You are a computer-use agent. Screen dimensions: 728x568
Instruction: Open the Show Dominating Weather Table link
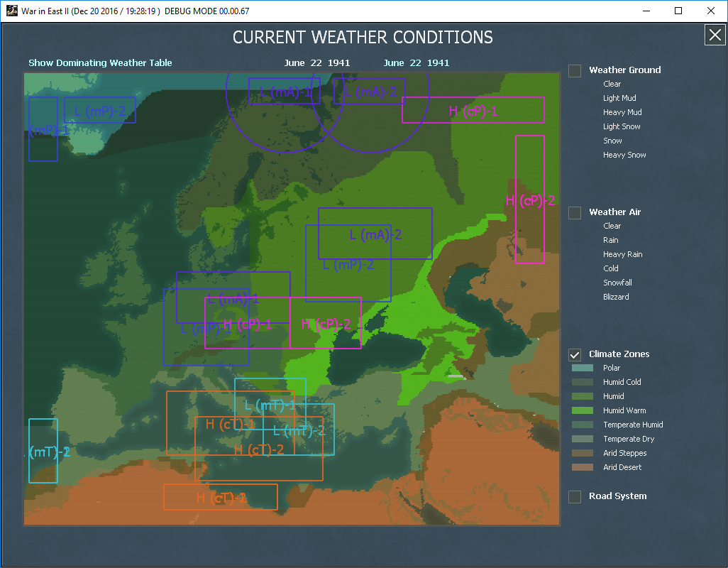pyautogui.click(x=100, y=62)
